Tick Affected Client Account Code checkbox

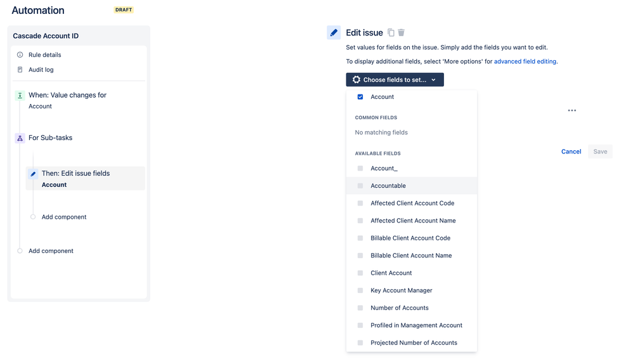pos(360,203)
